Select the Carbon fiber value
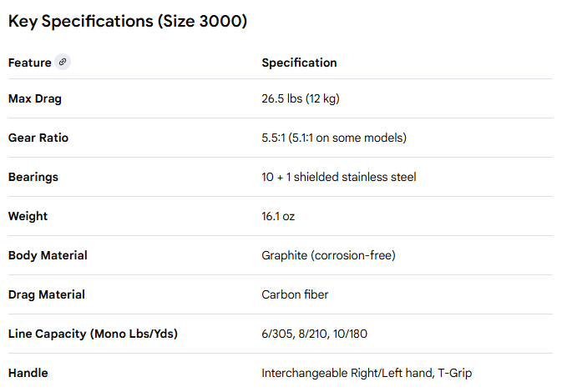This screenshot has height=392, width=562. point(296,295)
